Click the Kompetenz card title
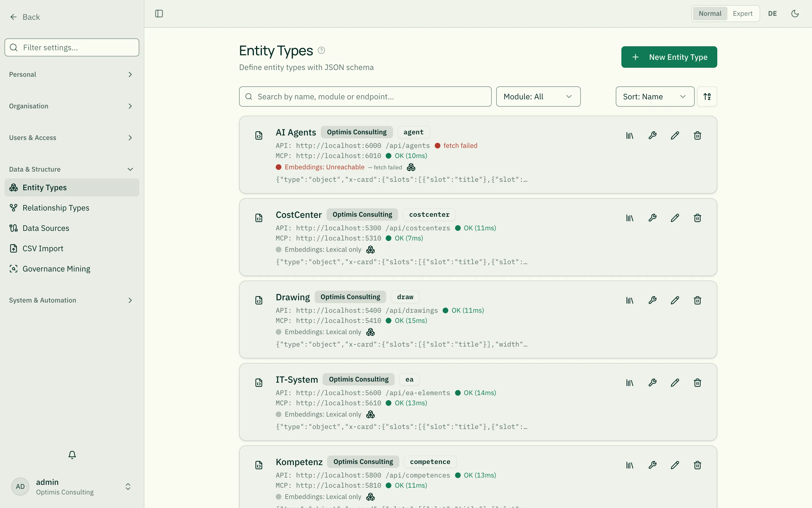The image size is (812, 508). (x=299, y=462)
